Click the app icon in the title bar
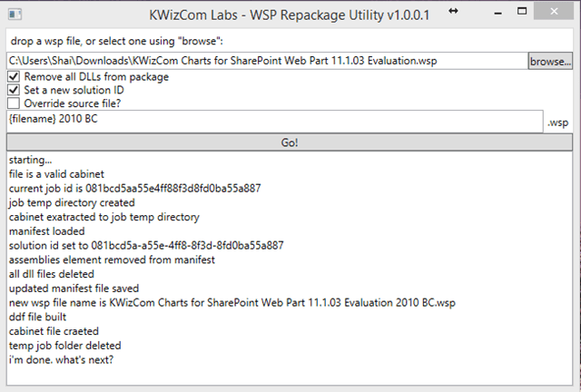This screenshot has height=392, width=581. pyautogui.click(x=15, y=15)
